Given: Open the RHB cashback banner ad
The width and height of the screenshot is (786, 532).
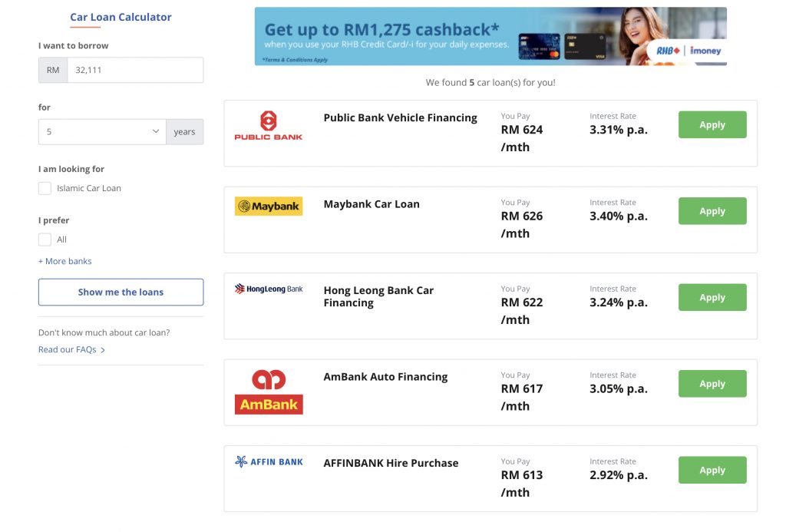Looking at the screenshot, I should click(490, 36).
